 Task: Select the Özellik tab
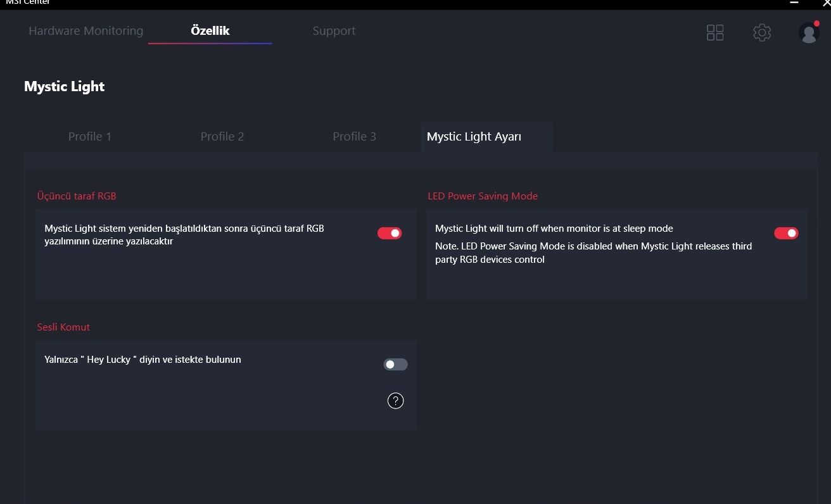tap(210, 30)
